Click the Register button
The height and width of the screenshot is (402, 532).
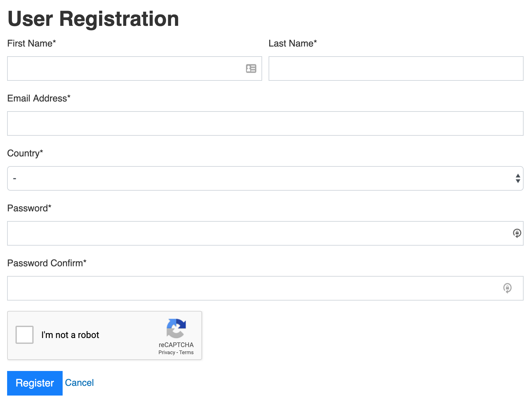tap(35, 383)
